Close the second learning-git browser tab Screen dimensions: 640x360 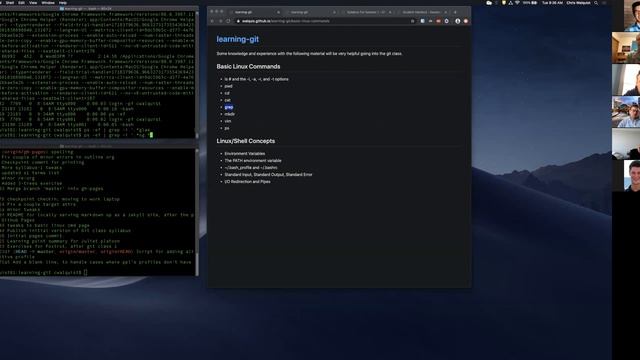(x=334, y=12)
